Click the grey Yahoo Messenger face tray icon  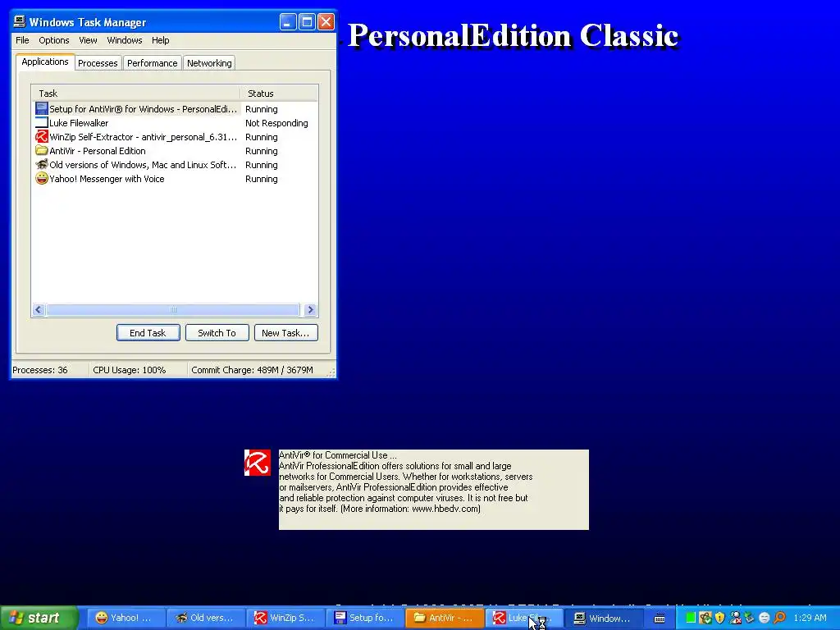[765, 618]
